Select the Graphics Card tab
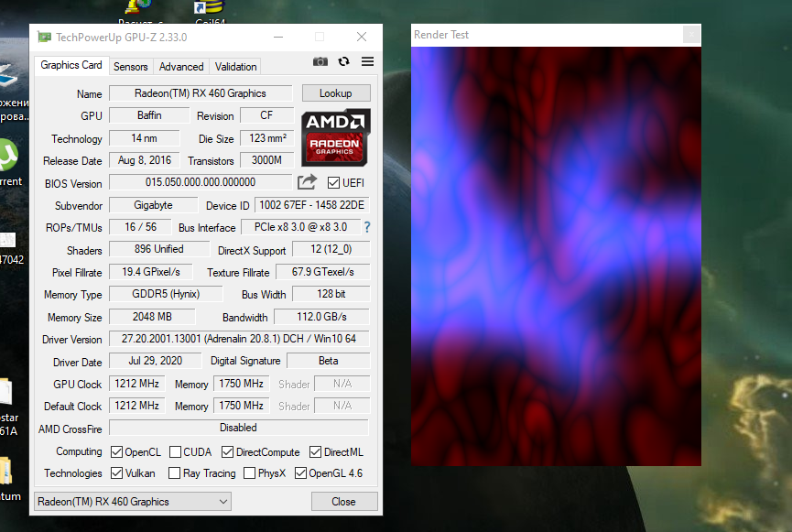This screenshot has height=532, width=792. [71, 65]
